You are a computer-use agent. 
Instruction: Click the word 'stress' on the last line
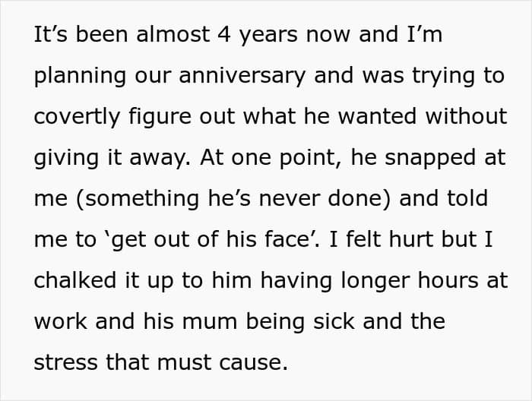pyautogui.click(x=65, y=362)
